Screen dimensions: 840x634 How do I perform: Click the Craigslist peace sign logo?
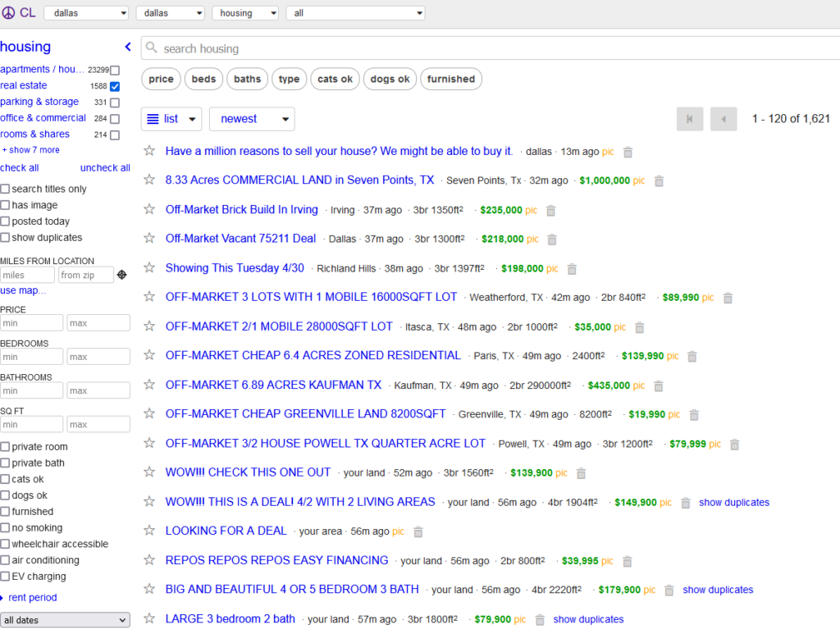click(8, 13)
